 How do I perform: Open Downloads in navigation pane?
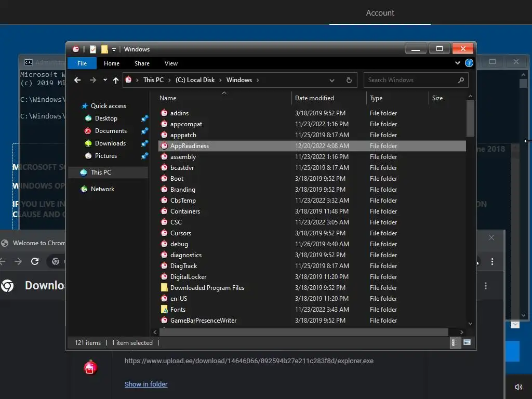[110, 143]
